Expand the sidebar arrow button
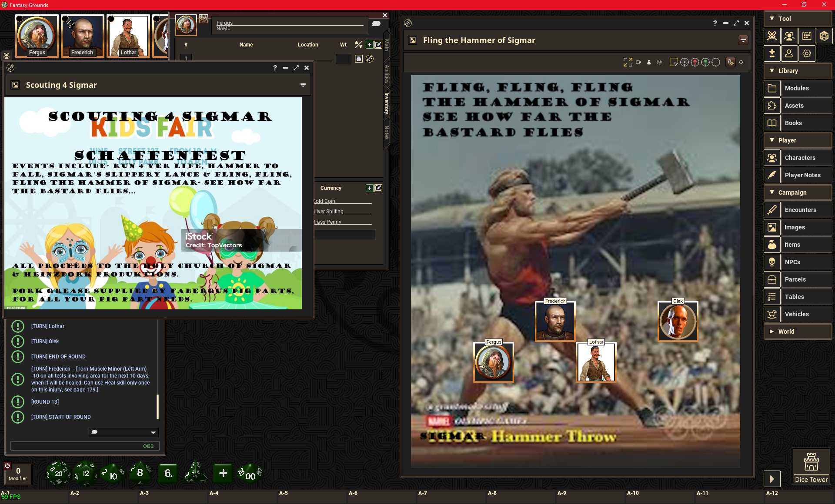The height and width of the screenshot is (504, 835). coord(772,479)
